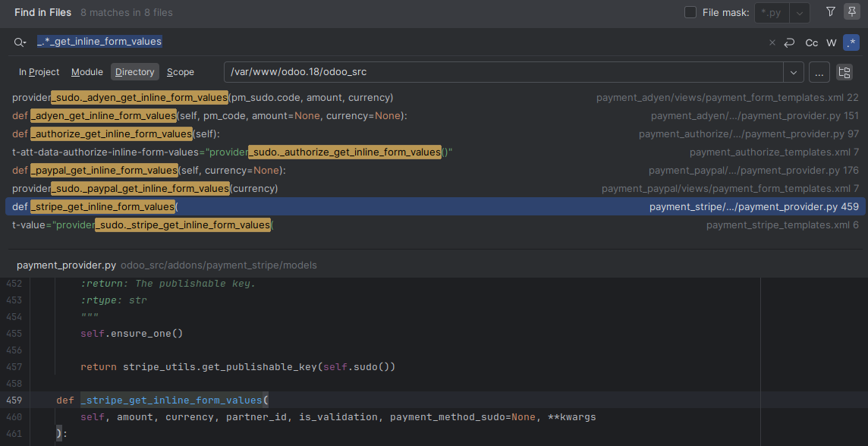Open the file mask *.py dropdown arrow

coord(800,13)
